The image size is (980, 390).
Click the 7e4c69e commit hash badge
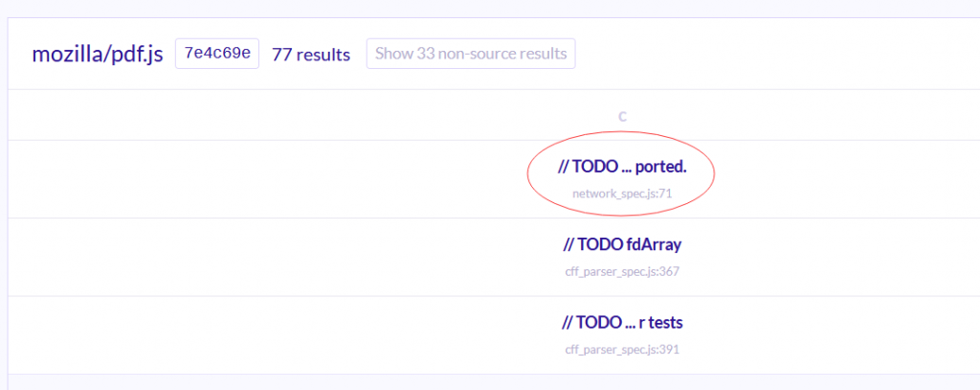click(x=217, y=54)
